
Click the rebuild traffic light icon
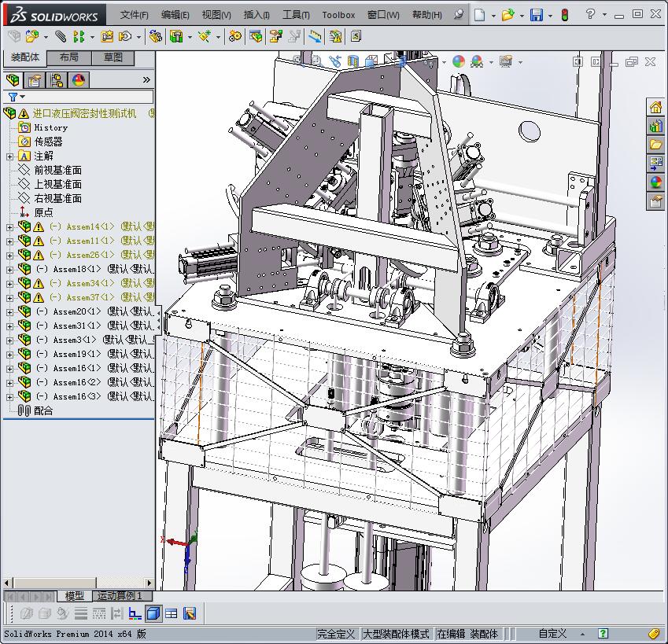(564, 15)
